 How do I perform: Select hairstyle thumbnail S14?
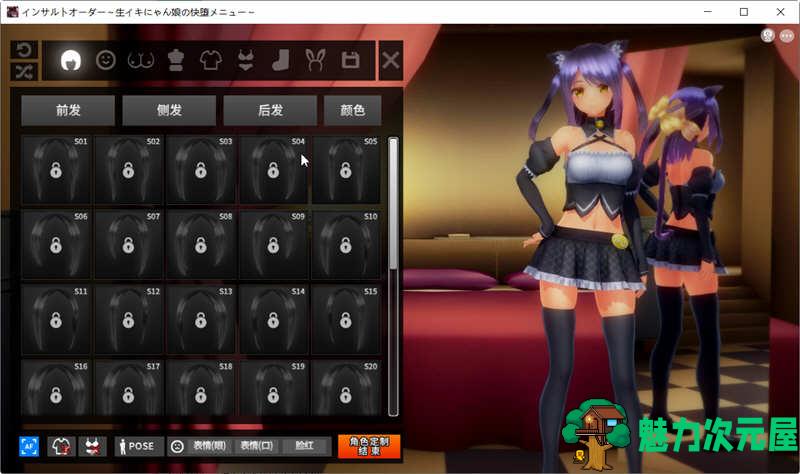pyautogui.click(x=273, y=320)
